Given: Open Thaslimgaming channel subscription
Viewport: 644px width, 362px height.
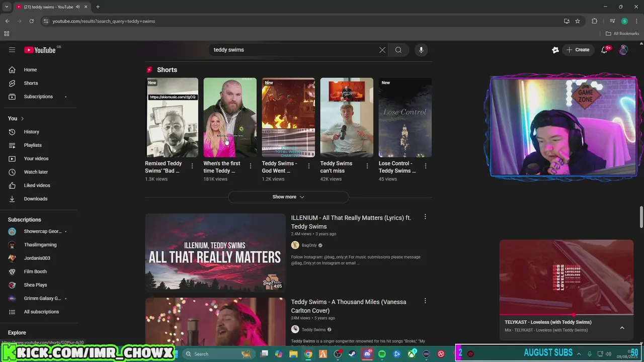Looking at the screenshot, I should 39,245.
